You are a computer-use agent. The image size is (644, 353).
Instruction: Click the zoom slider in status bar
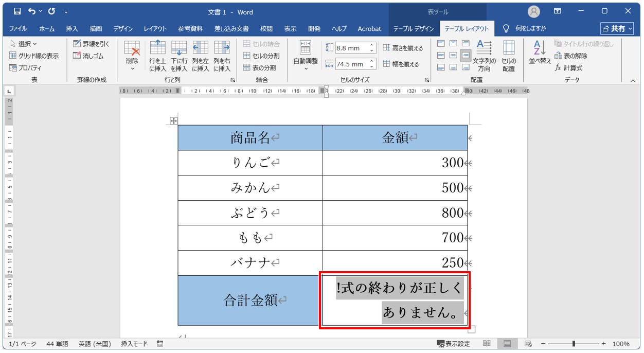pyautogui.click(x=574, y=344)
